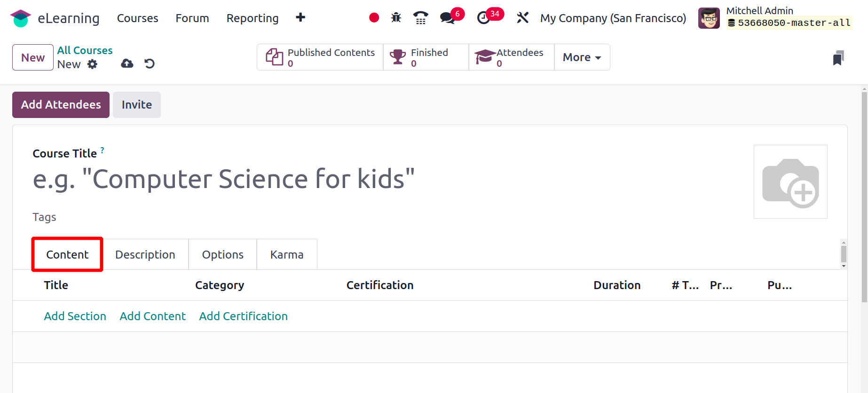Switch to the Description tab

pyautogui.click(x=145, y=254)
